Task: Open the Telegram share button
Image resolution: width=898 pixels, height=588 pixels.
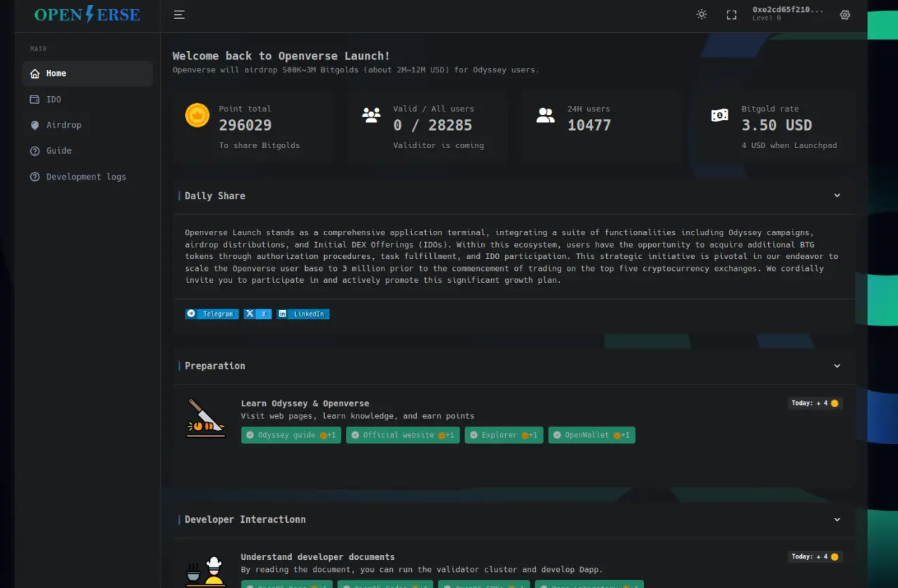Action: (x=212, y=314)
